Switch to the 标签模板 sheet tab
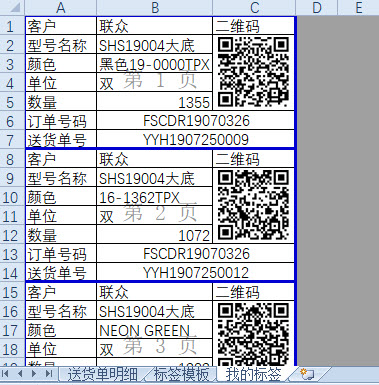Screen dimensions: 379x385 click(181, 374)
